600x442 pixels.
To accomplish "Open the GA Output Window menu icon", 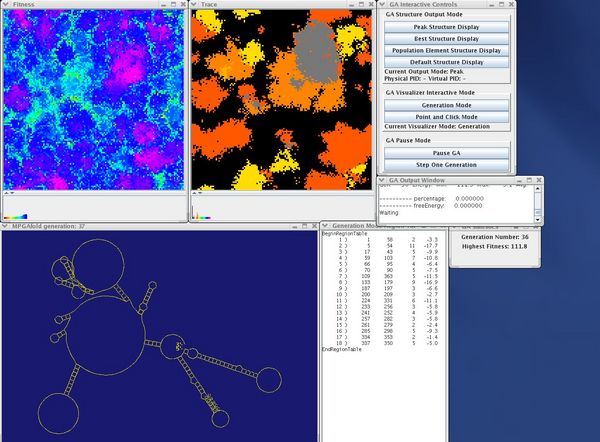I will coord(382,180).
